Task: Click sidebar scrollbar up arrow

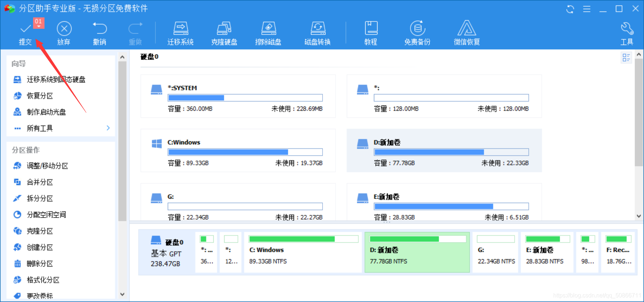Action: (x=122, y=57)
